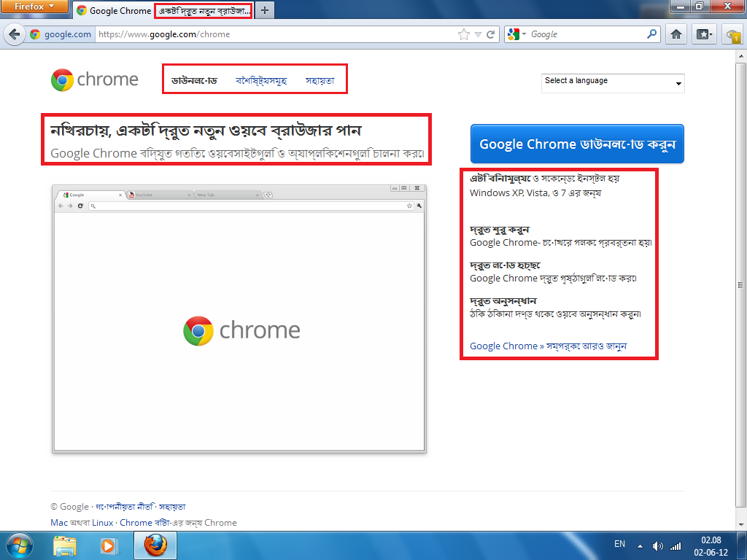
Task: Click the search magnifier icon
Action: point(651,34)
